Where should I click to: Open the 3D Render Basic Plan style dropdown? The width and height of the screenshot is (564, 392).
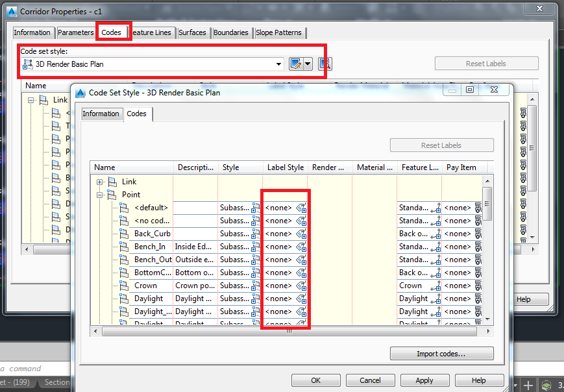pos(279,64)
